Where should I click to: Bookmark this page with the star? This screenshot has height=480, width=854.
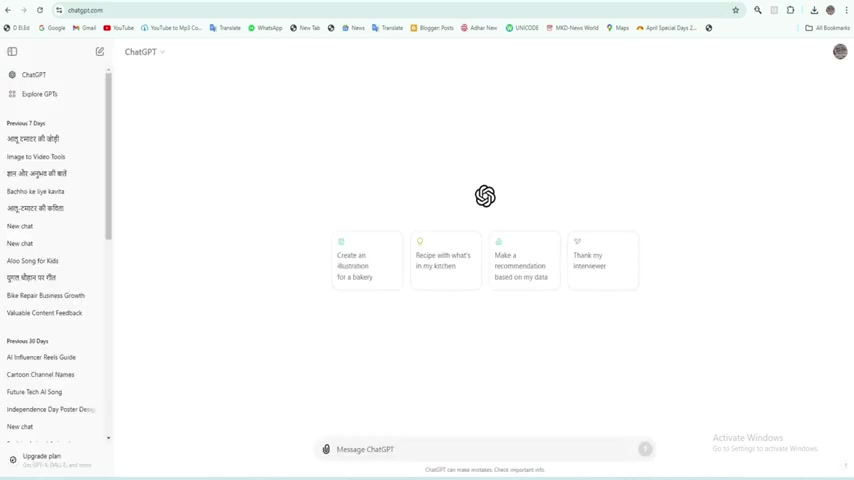pyautogui.click(x=736, y=10)
